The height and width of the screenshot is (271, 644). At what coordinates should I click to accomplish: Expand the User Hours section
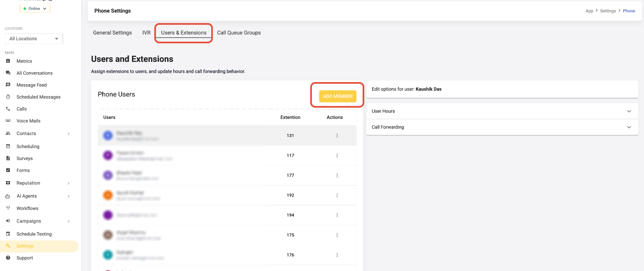(x=502, y=111)
